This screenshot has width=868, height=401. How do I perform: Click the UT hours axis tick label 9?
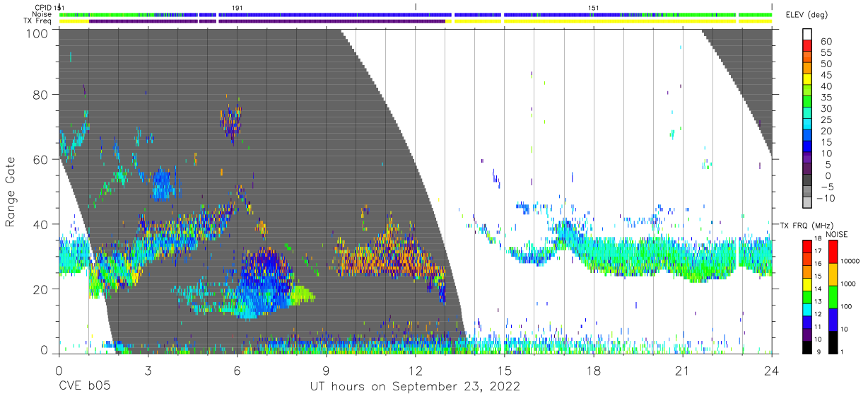pyautogui.click(x=327, y=370)
